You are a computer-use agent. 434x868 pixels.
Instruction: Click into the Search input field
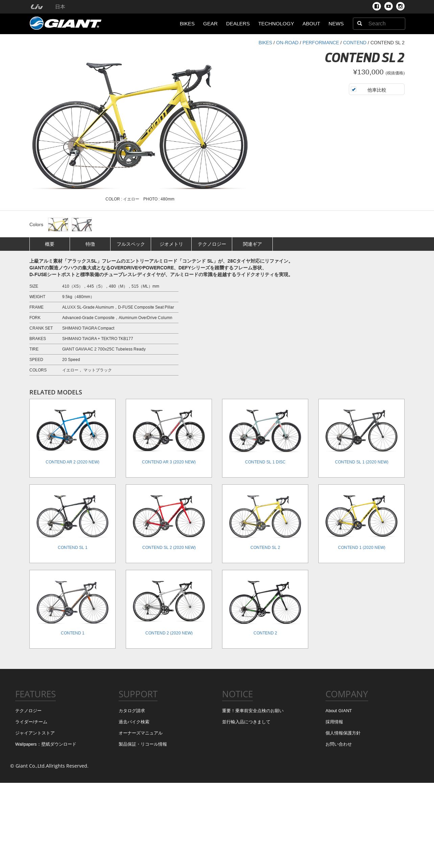pyautogui.click(x=385, y=24)
